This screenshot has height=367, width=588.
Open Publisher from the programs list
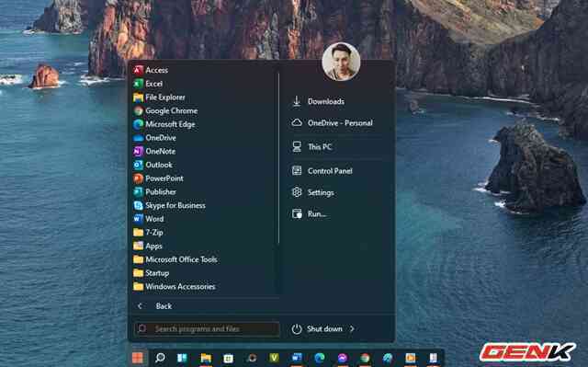click(x=154, y=191)
